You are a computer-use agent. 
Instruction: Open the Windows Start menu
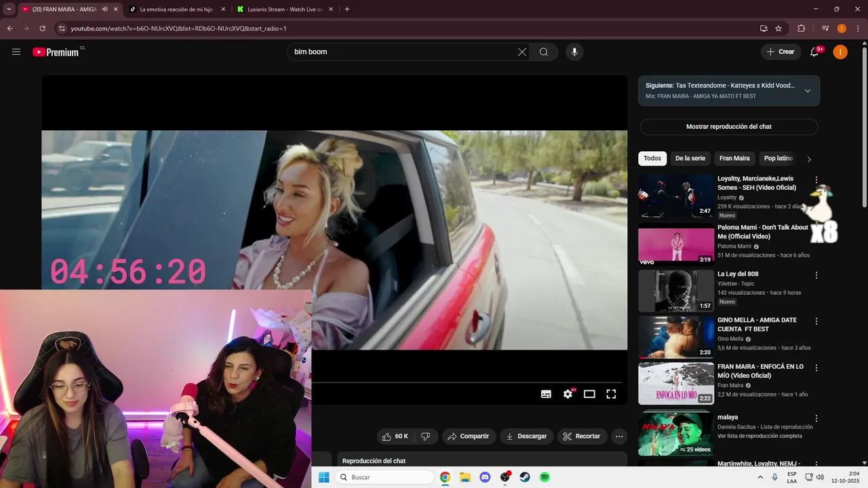324,477
